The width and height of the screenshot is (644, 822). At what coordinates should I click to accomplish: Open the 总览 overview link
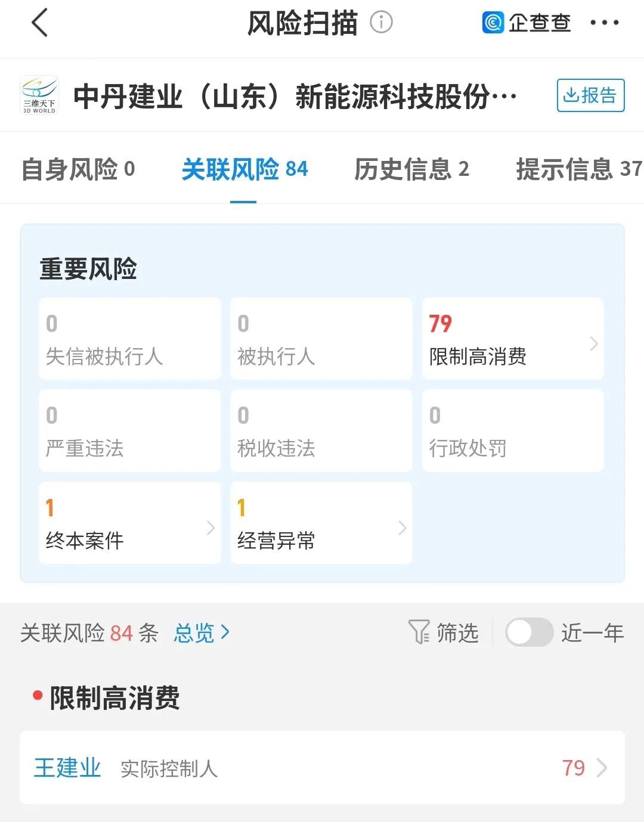(202, 632)
